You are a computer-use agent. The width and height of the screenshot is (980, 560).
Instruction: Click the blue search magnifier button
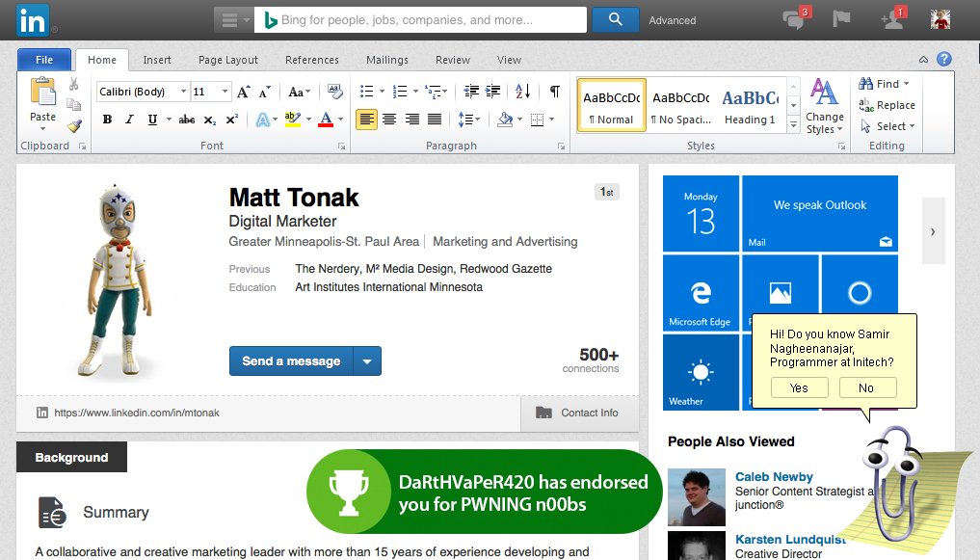[x=615, y=20]
